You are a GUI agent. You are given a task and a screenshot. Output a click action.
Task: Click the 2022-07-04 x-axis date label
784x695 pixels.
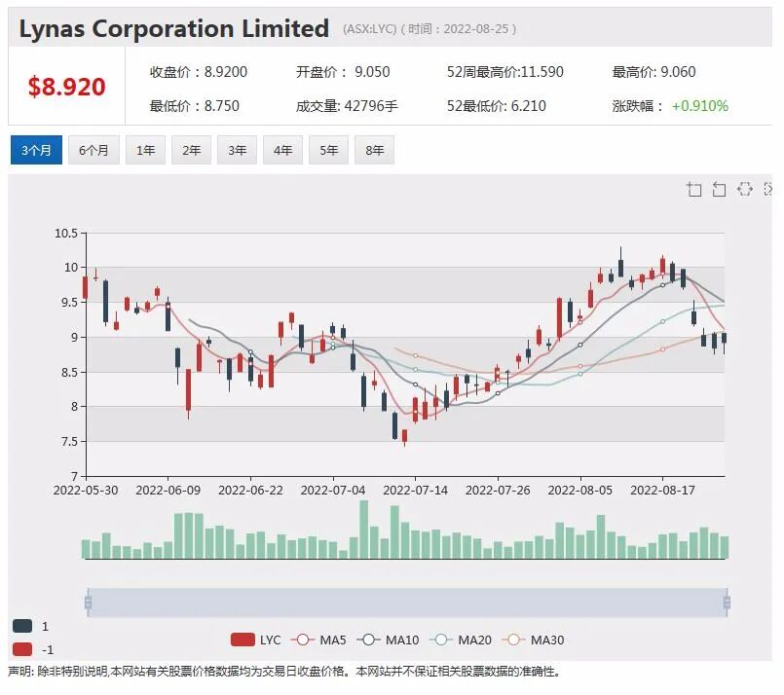click(x=333, y=491)
